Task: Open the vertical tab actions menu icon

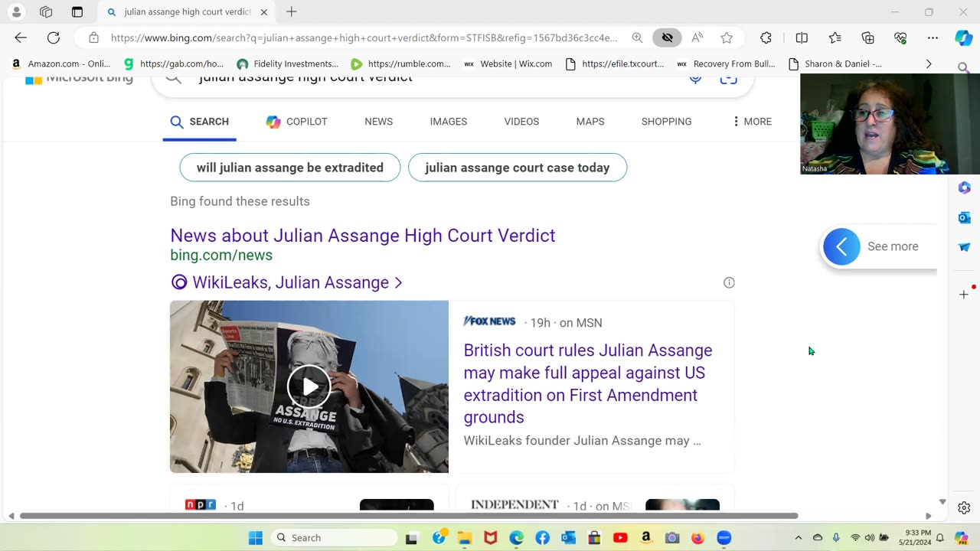Action: tap(77, 12)
